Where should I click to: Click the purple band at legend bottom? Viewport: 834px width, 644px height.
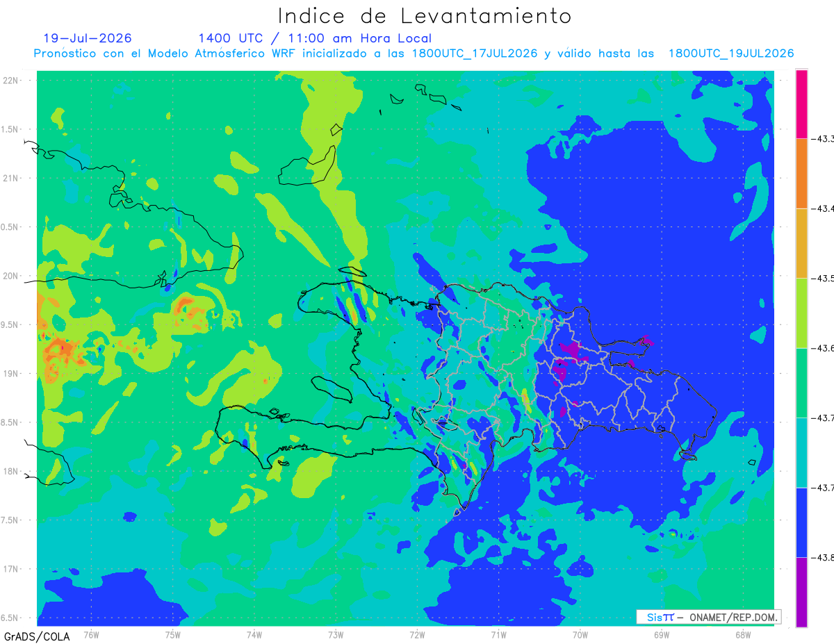tap(801, 592)
